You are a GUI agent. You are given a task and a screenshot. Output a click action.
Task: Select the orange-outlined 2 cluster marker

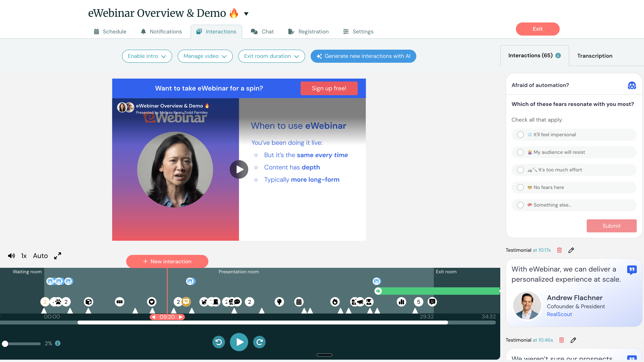coord(45,302)
